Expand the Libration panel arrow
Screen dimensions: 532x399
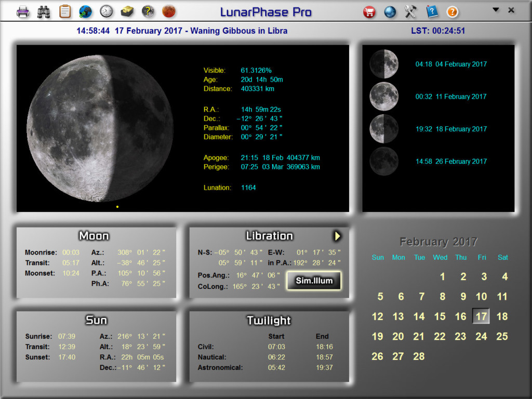tap(338, 236)
